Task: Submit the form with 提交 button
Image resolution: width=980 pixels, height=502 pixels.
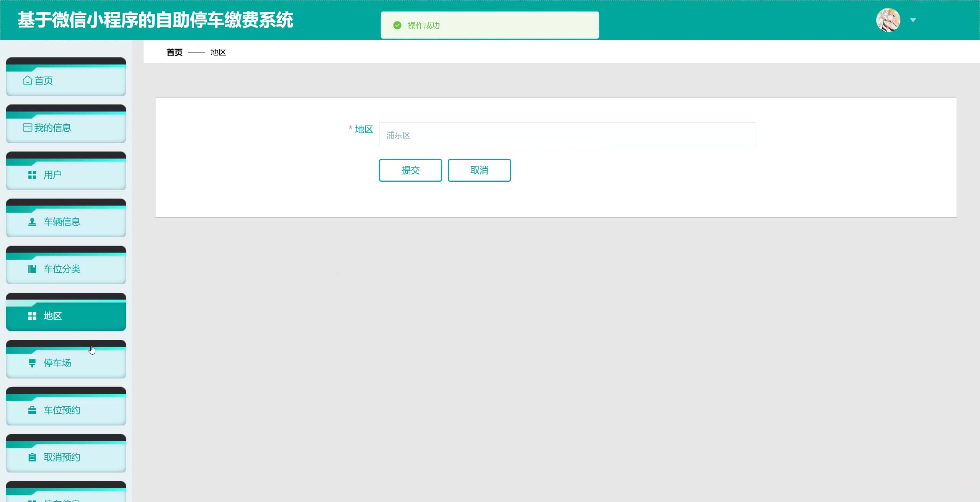Action: (410, 170)
